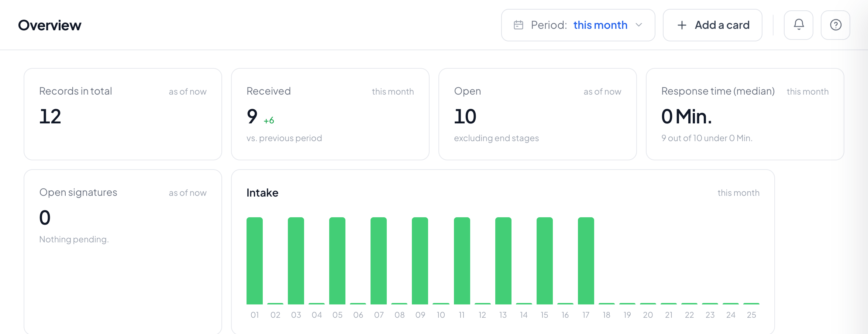The height and width of the screenshot is (334, 868).
Task: Click the Intake bar for day 11
Action: tap(462, 261)
